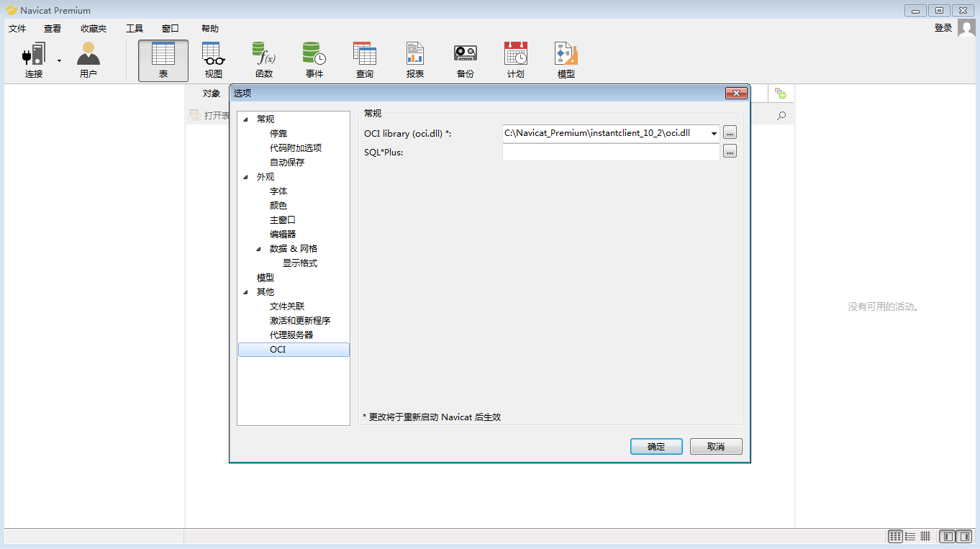Select 文件关联 in options tree
The height and width of the screenshot is (549, 980).
(287, 306)
